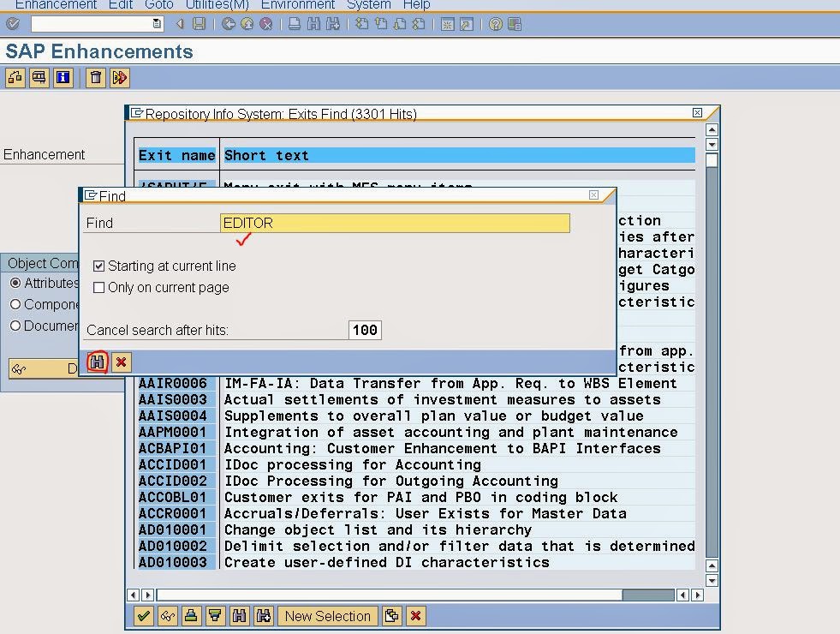The height and width of the screenshot is (634, 840).
Task: Click the second application toolbar icon with monitor
Action: [x=39, y=78]
